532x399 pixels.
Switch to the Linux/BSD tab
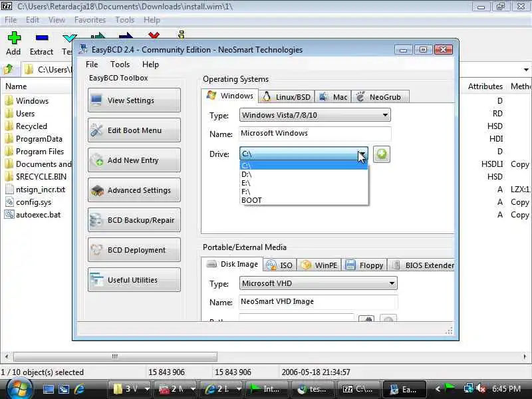pyautogui.click(x=287, y=97)
